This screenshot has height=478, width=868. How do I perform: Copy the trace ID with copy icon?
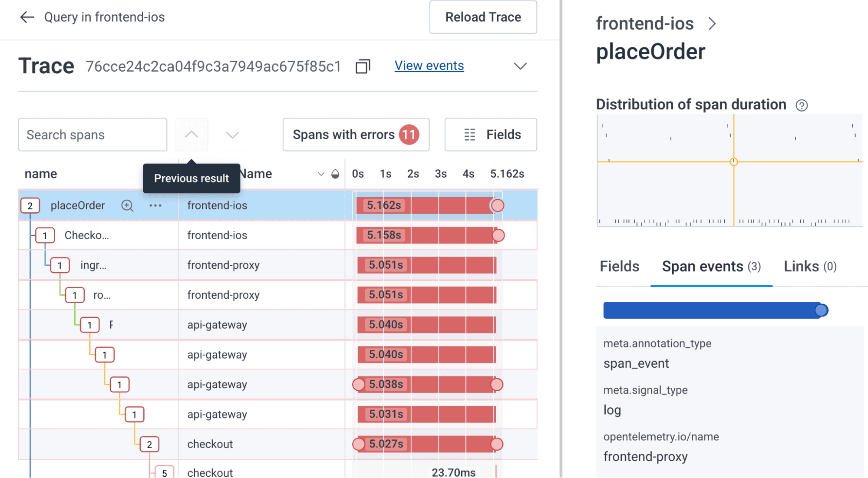[x=363, y=66]
